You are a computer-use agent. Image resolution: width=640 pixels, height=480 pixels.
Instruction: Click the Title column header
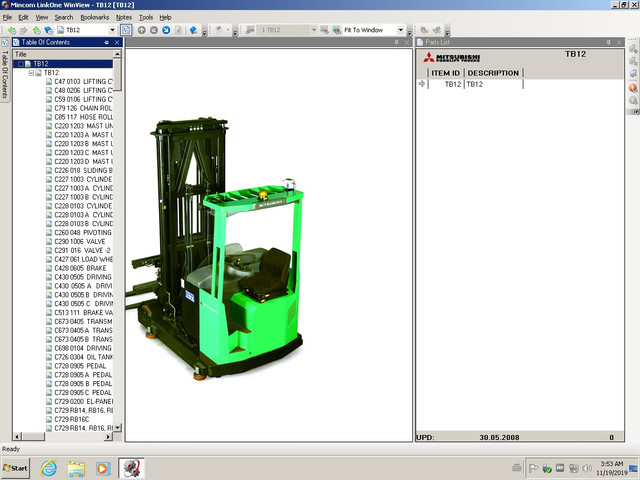click(63, 54)
